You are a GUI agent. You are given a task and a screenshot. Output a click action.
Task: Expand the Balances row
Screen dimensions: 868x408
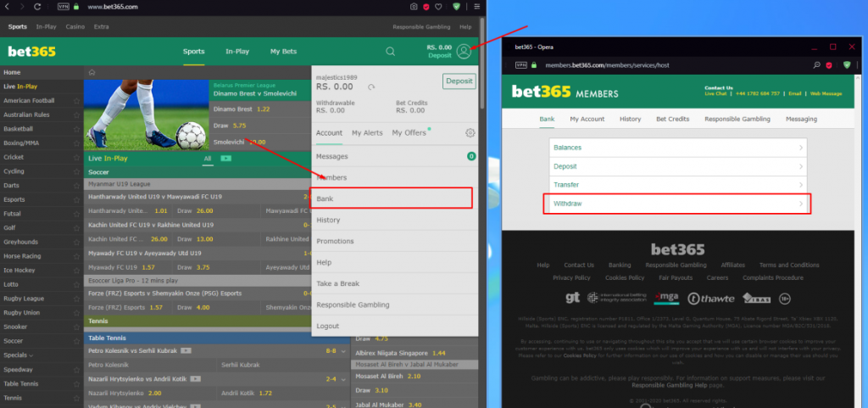pos(677,148)
